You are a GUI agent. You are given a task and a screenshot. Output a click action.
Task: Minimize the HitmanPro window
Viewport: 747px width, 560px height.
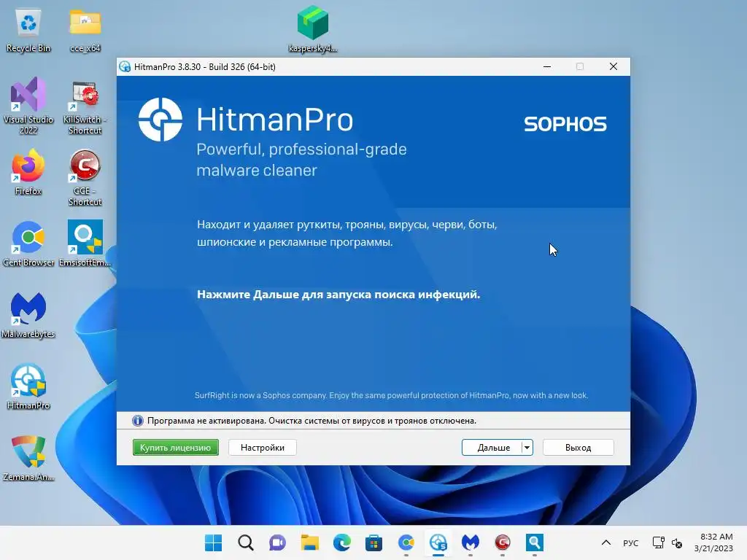tap(547, 66)
